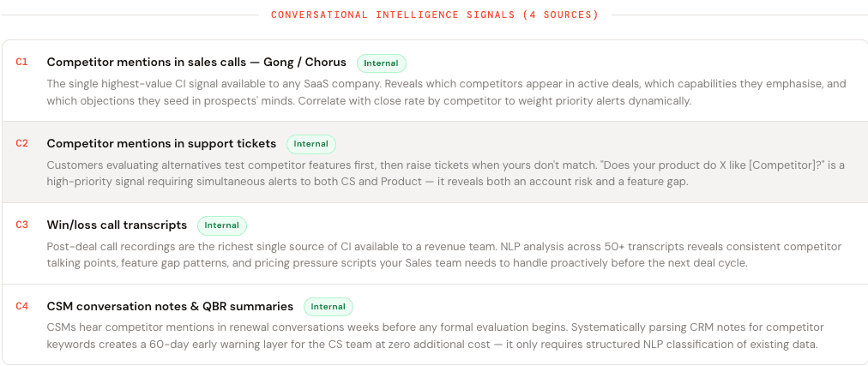Click the C3 row code label
Screen dimensions: 868x366
(21, 225)
